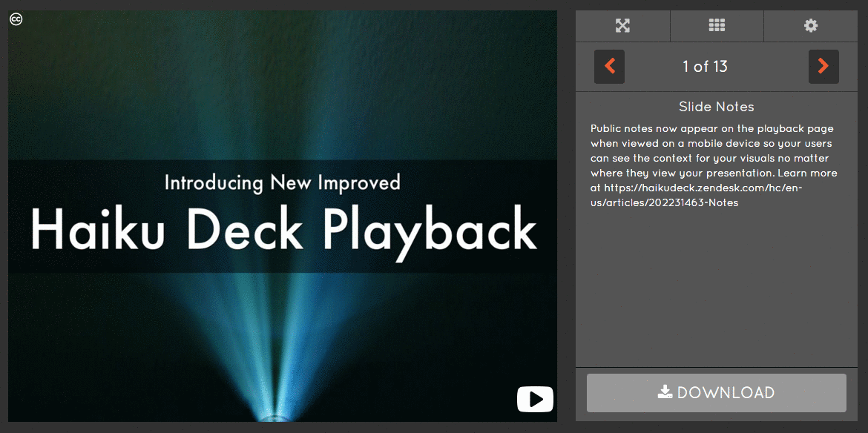Open the haikudeck.zendesk.com notes link

[x=696, y=188]
